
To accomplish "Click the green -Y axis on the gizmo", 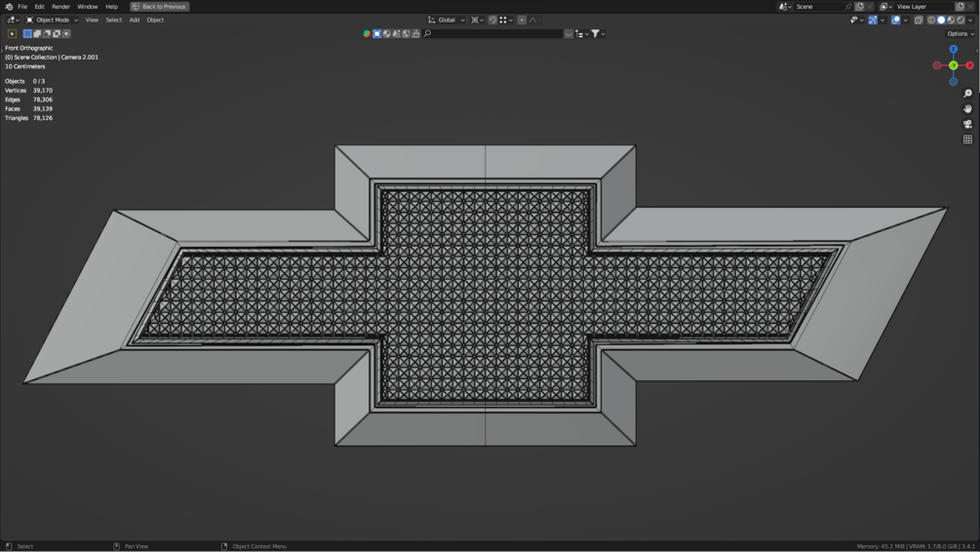I will 953,65.
